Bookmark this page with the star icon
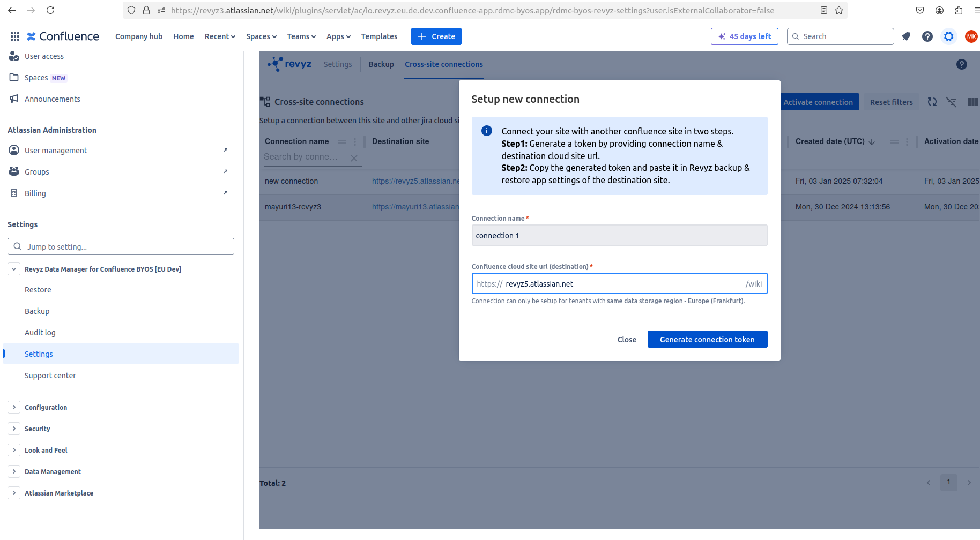 839,10
